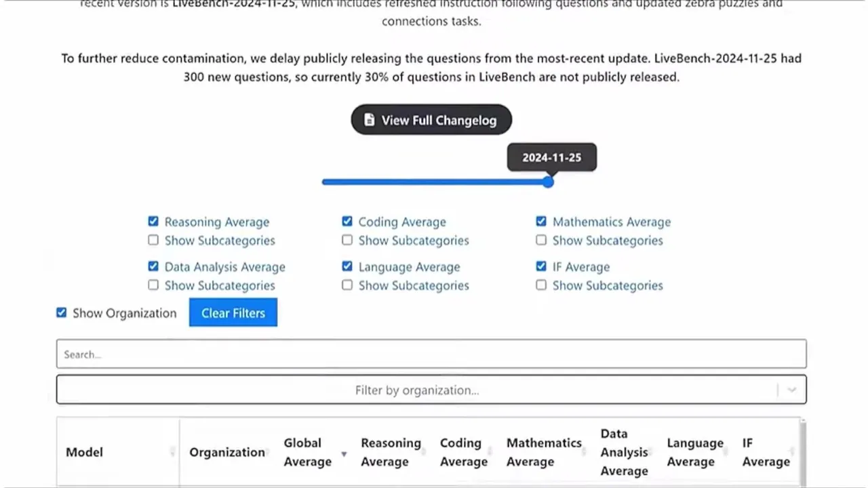Click the table's vertical scrollbar
Image resolution: width=868 pixels, height=488 pixels.
(803, 452)
